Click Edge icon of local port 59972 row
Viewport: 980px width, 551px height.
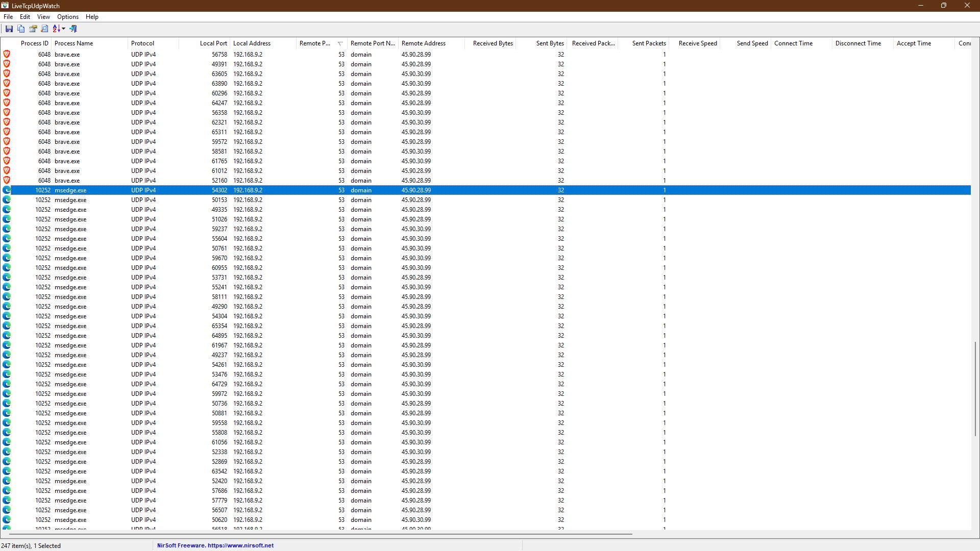click(7, 393)
